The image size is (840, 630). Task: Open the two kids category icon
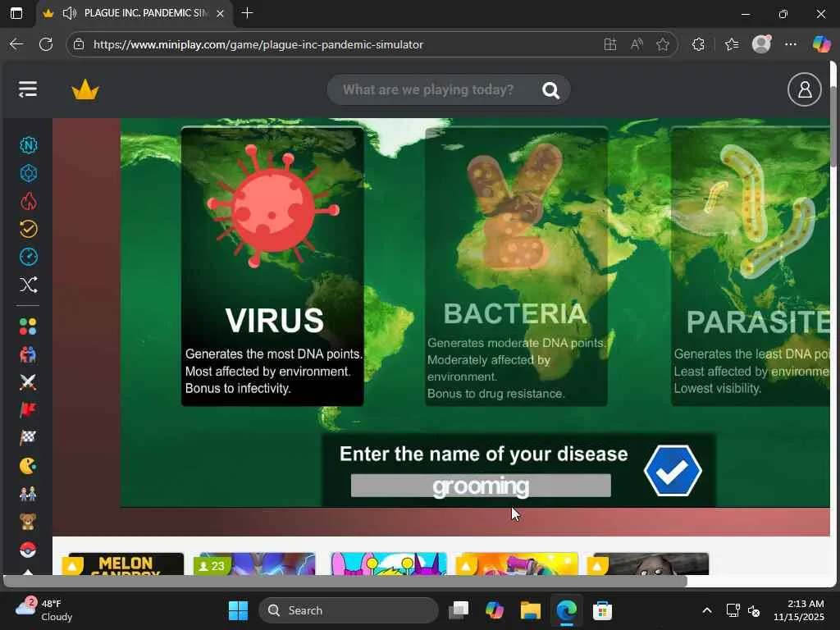[x=28, y=494]
